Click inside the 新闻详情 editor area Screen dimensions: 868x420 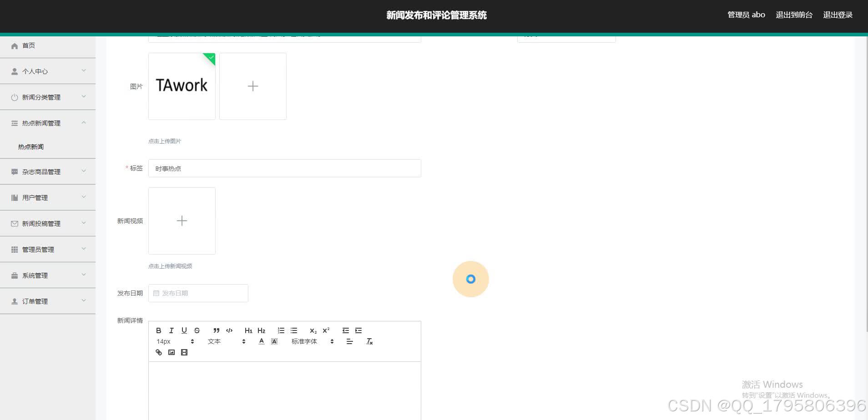[285, 391]
